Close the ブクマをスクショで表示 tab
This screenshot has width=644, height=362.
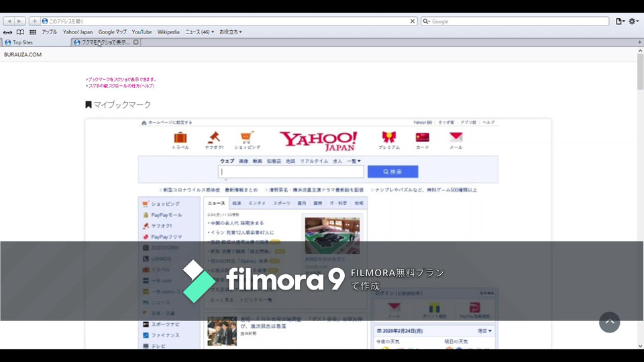pyautogui.click(x=136, y=42)
